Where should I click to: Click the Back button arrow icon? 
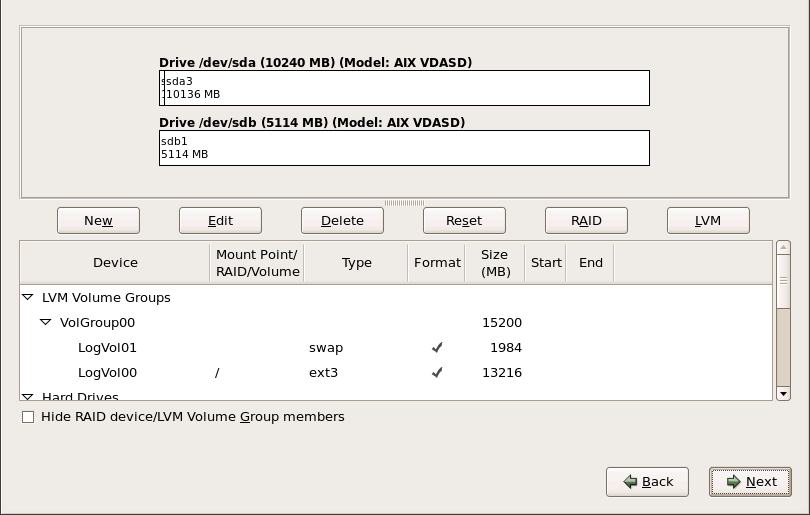630,481
